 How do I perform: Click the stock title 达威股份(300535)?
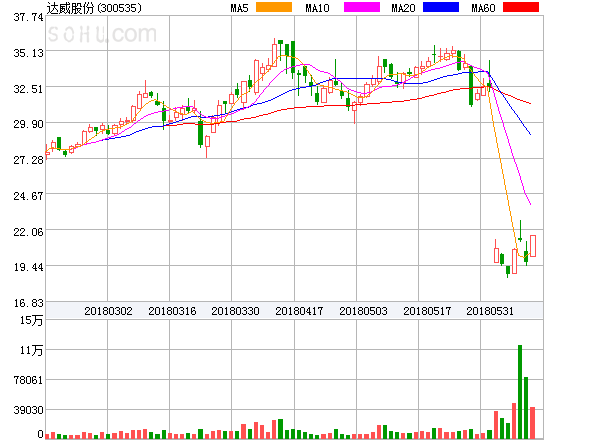pyautogui.click(x=94, y=8)
